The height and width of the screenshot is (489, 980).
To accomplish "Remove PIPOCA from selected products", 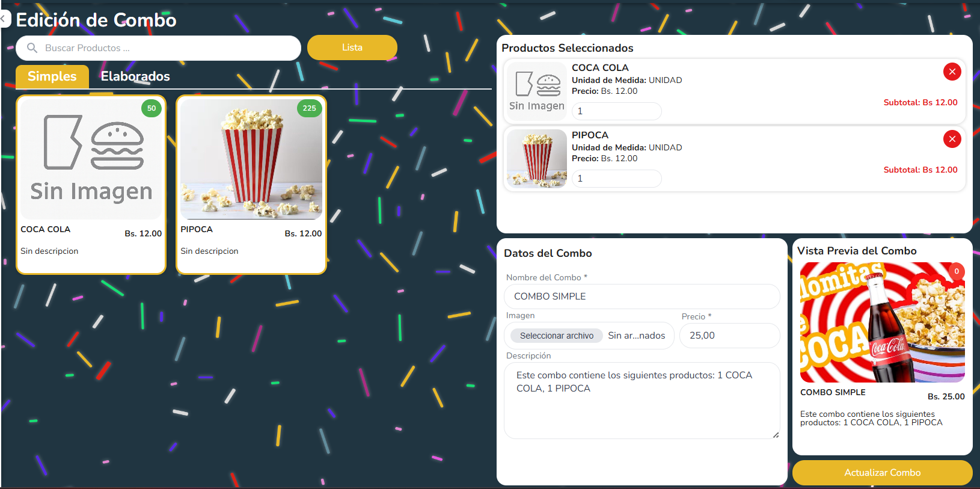I will point(952,139).
